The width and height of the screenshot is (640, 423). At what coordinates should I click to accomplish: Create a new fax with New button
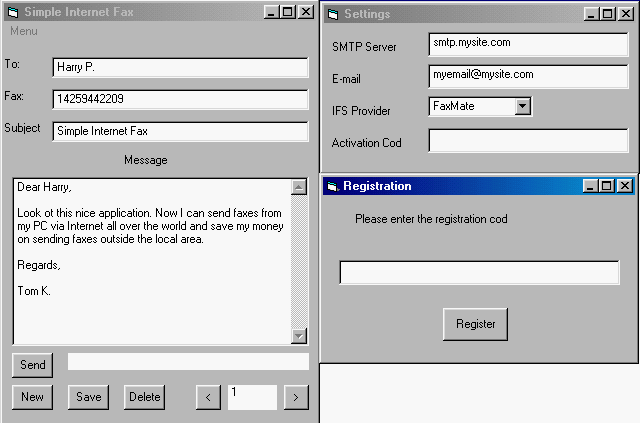[33, 397]
